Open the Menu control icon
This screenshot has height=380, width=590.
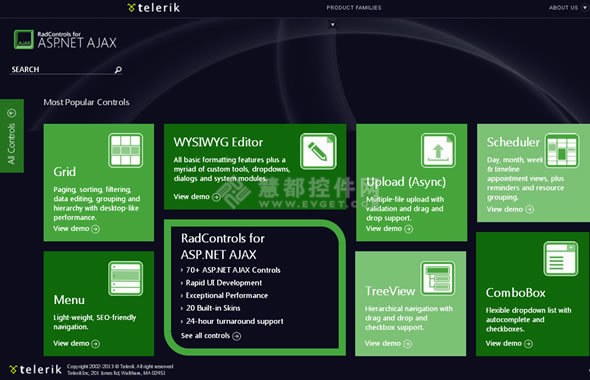point(126,278)
